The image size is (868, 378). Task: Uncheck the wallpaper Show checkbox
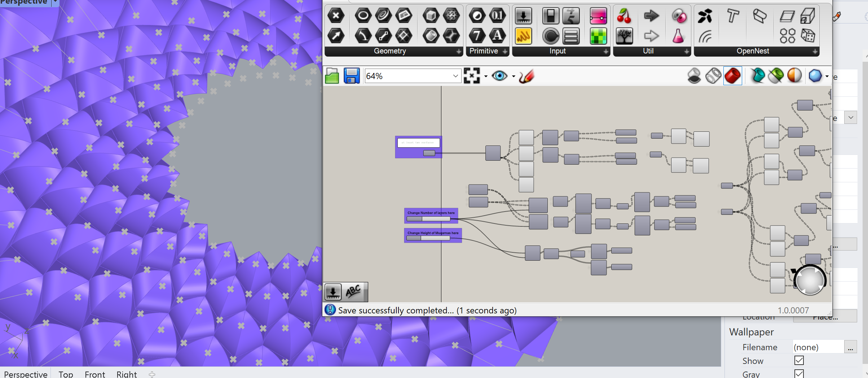coord(799,360)
